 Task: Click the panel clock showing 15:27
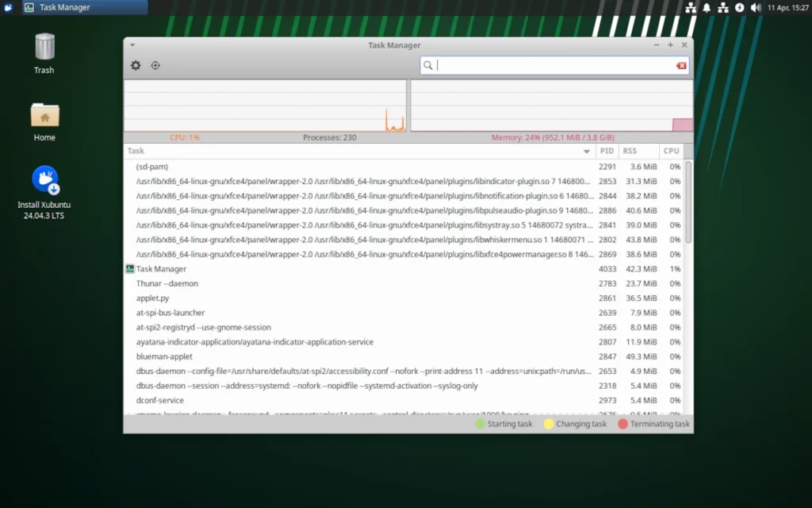pyautogui.click(x=787, y=7)
